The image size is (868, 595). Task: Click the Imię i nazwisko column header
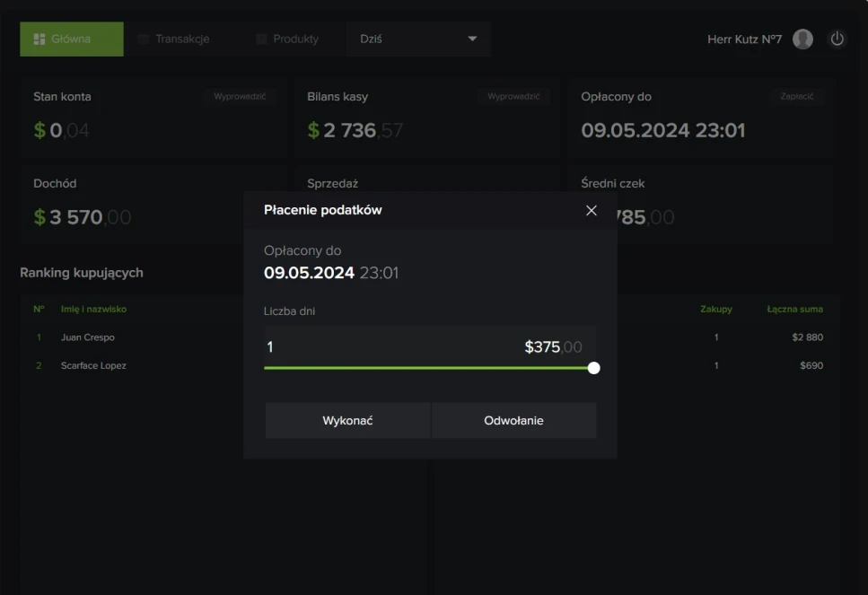coord(93,309)
